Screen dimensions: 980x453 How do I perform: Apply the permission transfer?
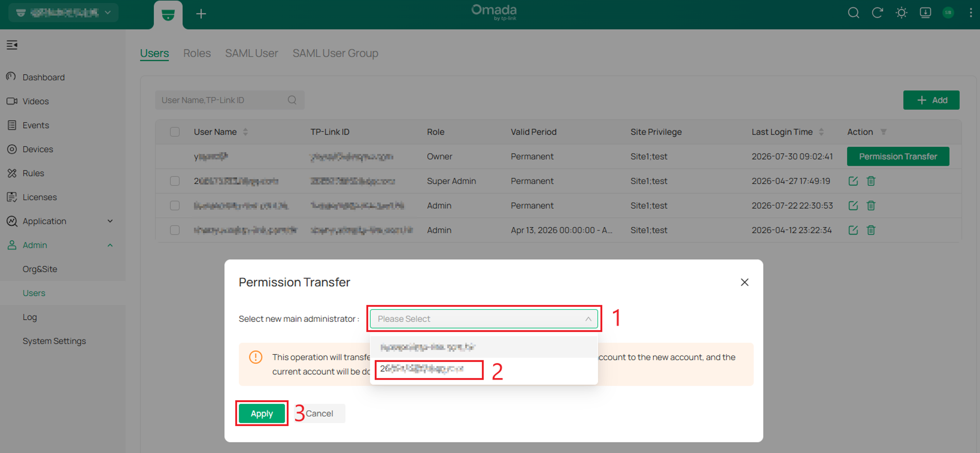[x=262, y=413]
